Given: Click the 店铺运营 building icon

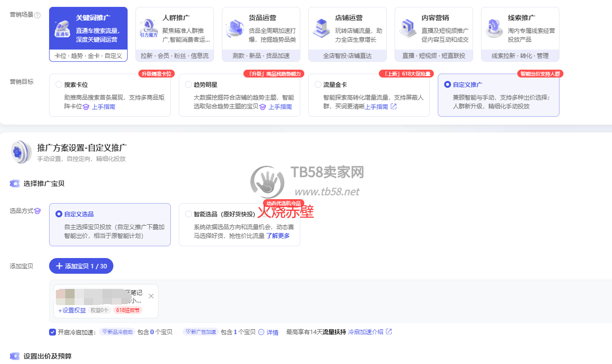Looking at the screenshot, I should [x=321, y=28].
